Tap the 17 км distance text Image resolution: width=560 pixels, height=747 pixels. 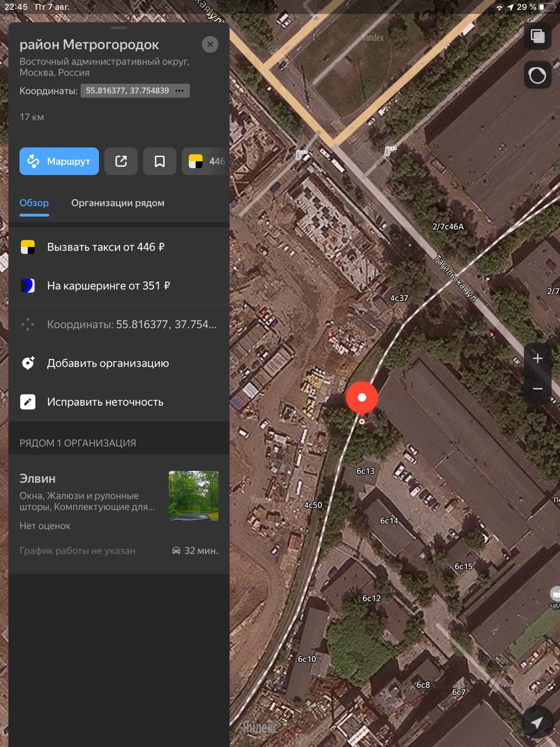pos(32,117)
